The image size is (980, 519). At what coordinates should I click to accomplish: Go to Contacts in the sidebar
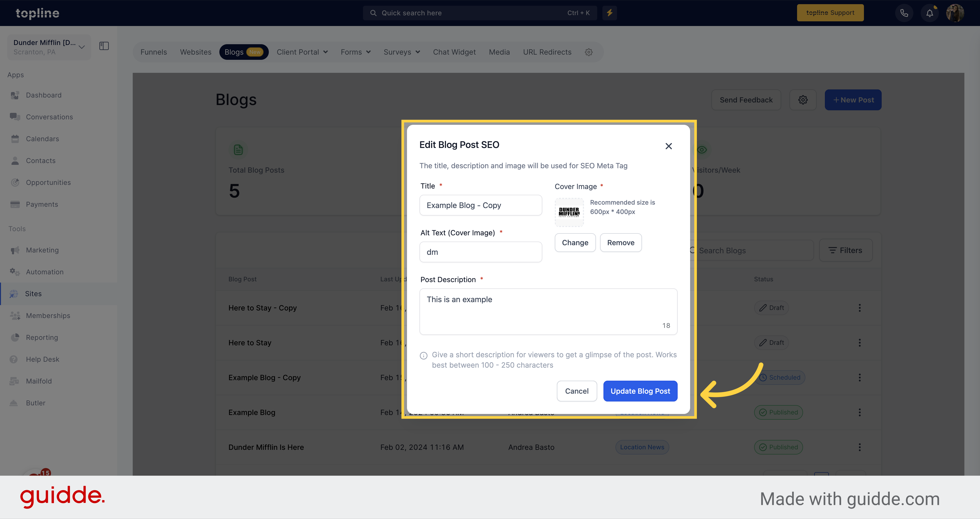(41, 161)
